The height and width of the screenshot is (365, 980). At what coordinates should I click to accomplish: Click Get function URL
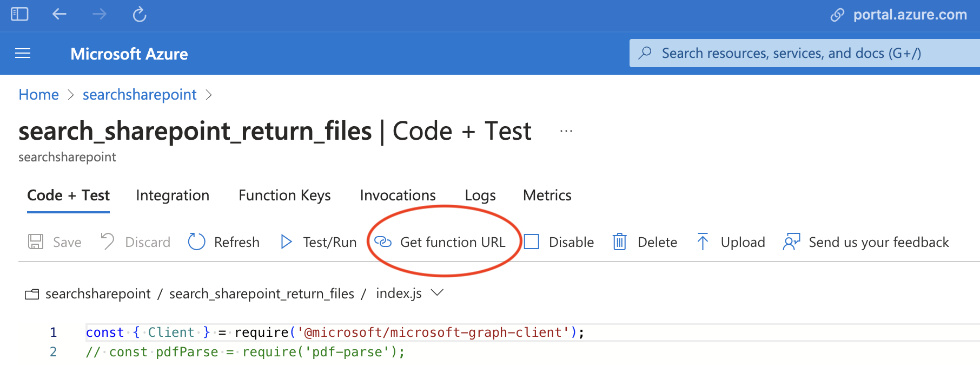click(452, 242)
